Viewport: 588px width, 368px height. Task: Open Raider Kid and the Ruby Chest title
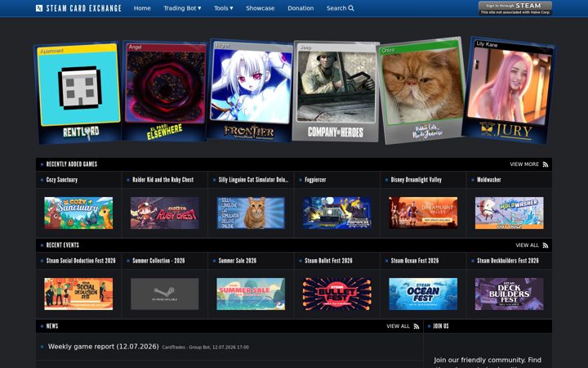coord(163,179)
